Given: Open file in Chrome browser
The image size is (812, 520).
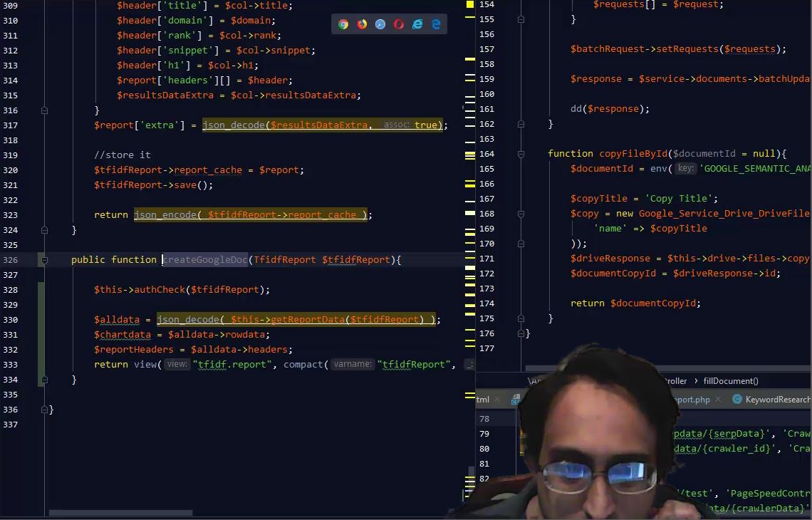Looking at the screenshot, I should [343, 24].
